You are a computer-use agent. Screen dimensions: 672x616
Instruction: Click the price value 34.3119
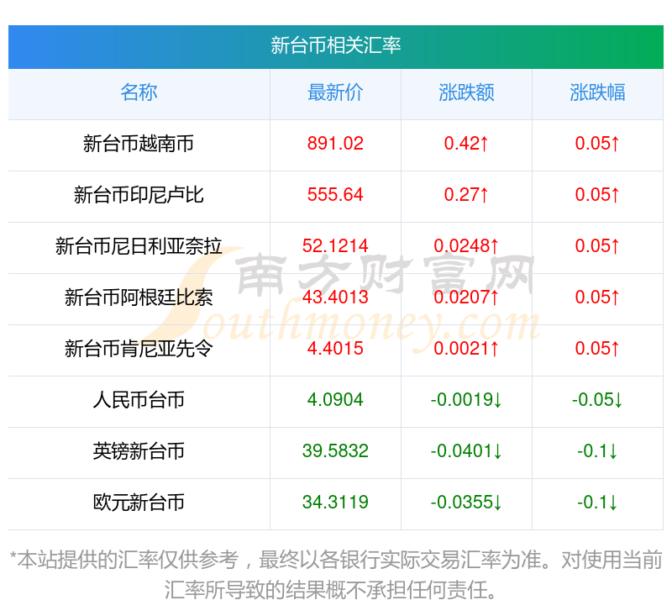coord(335,503)
